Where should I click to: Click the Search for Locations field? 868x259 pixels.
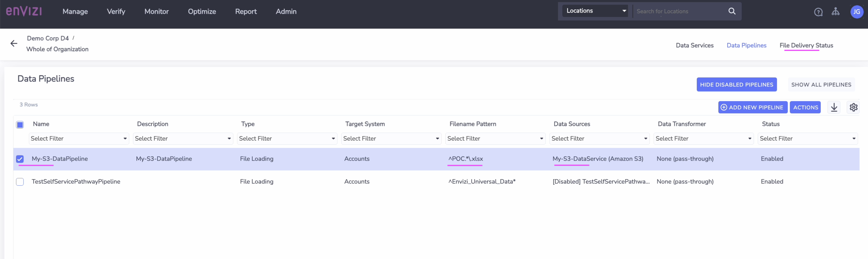[x=679, y=11]
